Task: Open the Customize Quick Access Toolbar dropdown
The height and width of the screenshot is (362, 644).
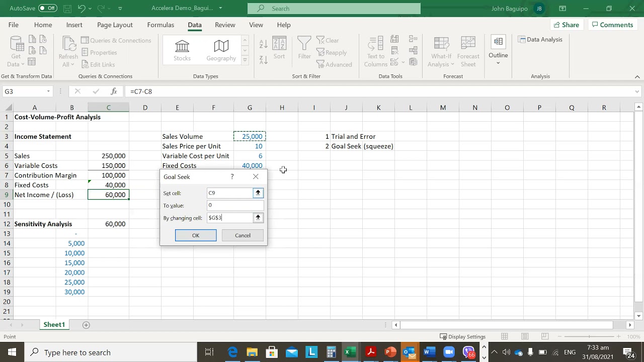Action: tap(120, 9)
